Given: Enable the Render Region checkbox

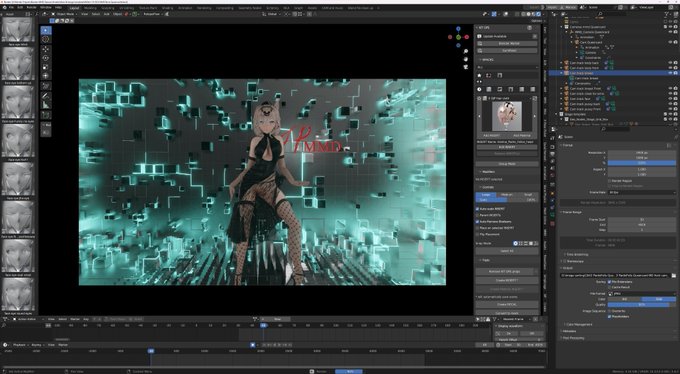Looking at the screenshot, I should point(610,180).
